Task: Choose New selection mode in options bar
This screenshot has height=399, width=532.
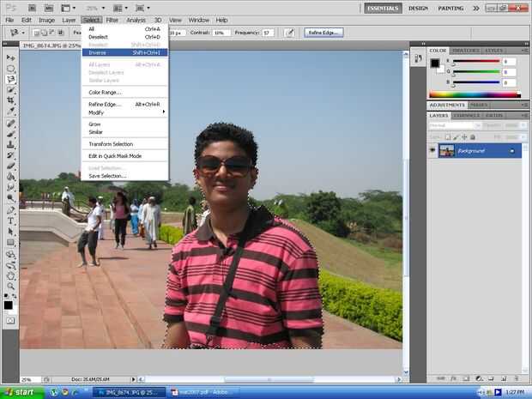Action: pos(36,33)
